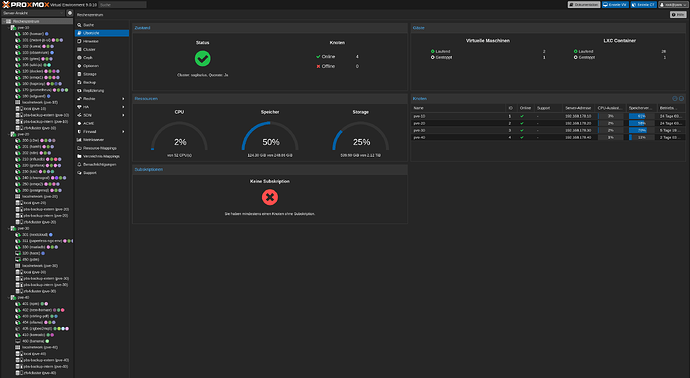The image size is (690, 378).
Task: Click the Erstelle VM button
Action: point(615,4)
